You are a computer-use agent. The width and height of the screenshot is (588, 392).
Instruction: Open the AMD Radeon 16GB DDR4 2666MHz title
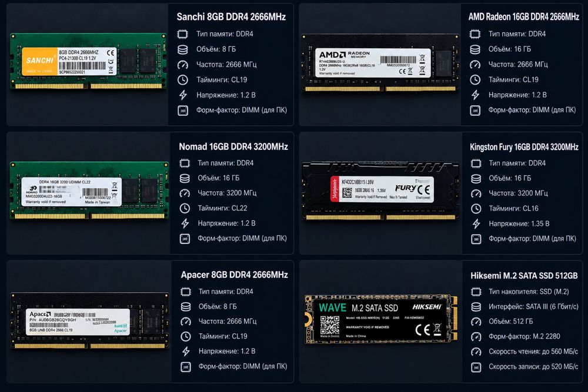[x=523, y=17]
